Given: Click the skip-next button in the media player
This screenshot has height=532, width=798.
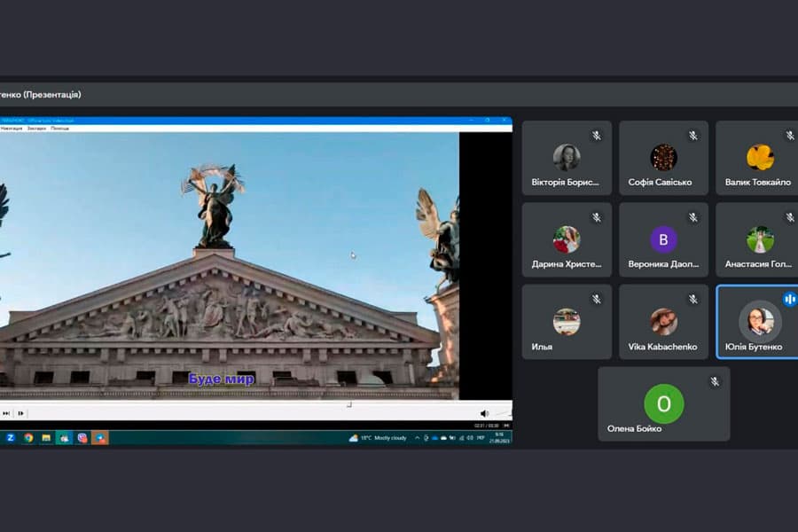Looking at the screenshot, I should tap(6, 413).
